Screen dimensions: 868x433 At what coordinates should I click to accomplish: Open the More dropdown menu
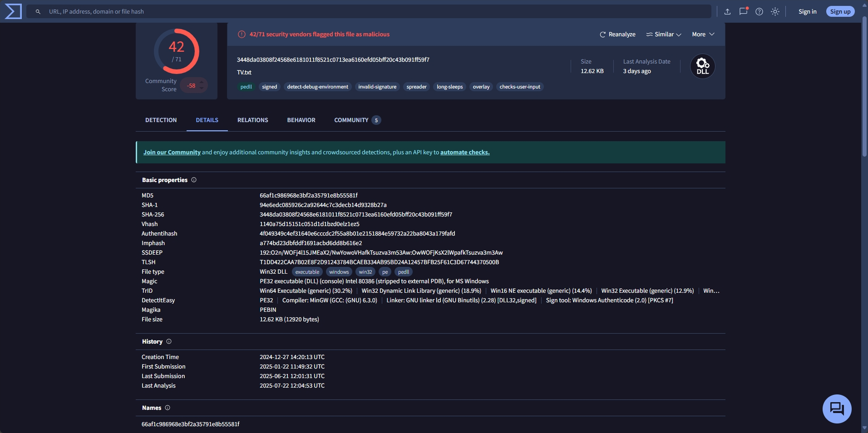[703, 34]
